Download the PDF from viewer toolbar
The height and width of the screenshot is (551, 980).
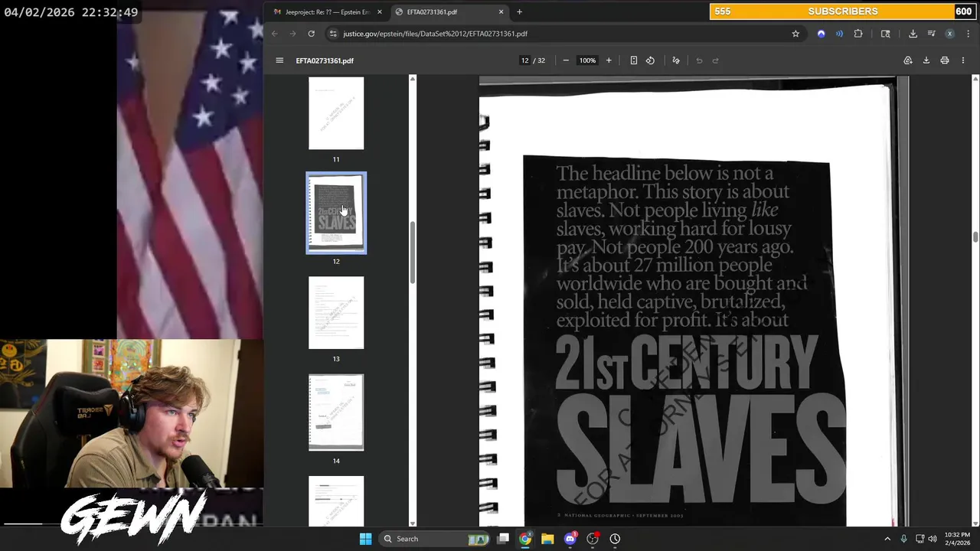[x=926, y=60]
